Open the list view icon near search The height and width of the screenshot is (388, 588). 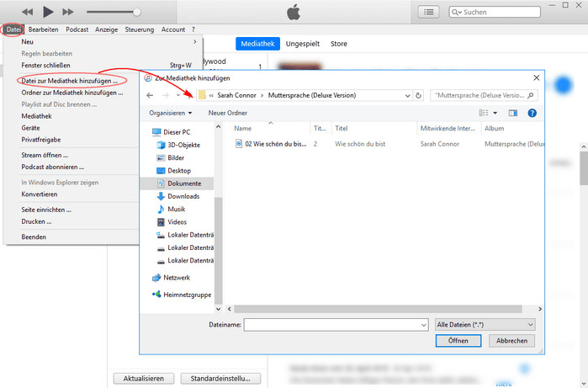[429, 12]
